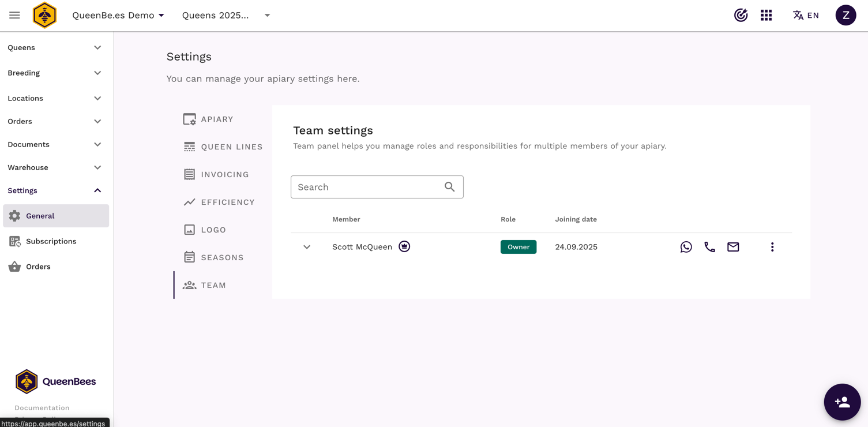
Task: Click the search magnifier icon
Action: tap(449, 187)
